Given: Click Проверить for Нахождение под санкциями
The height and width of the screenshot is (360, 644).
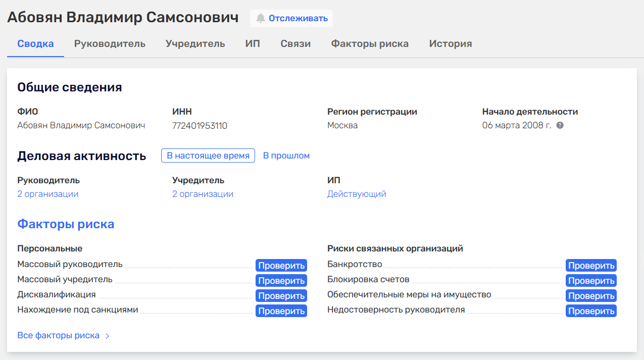Looking at the screenshot, I should pos(281,311).
